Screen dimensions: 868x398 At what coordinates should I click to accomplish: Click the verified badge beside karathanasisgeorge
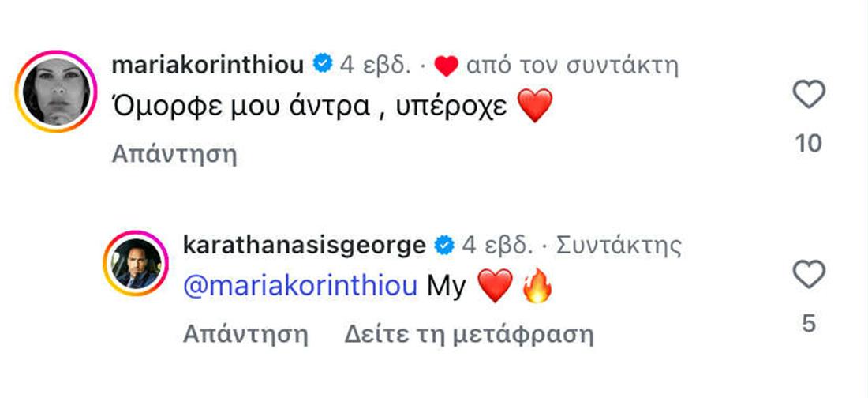pyautogui.click(x=445, y=245)
